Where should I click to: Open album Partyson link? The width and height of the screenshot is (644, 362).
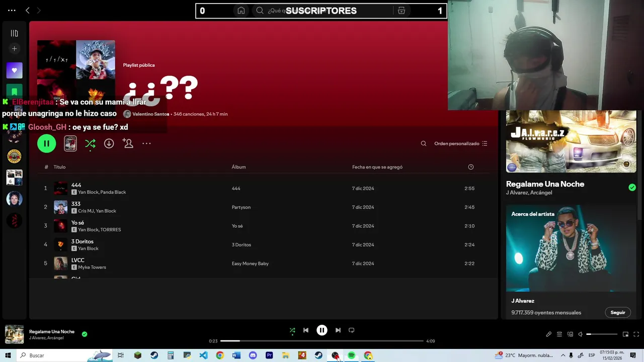click(x=241, y=207)
